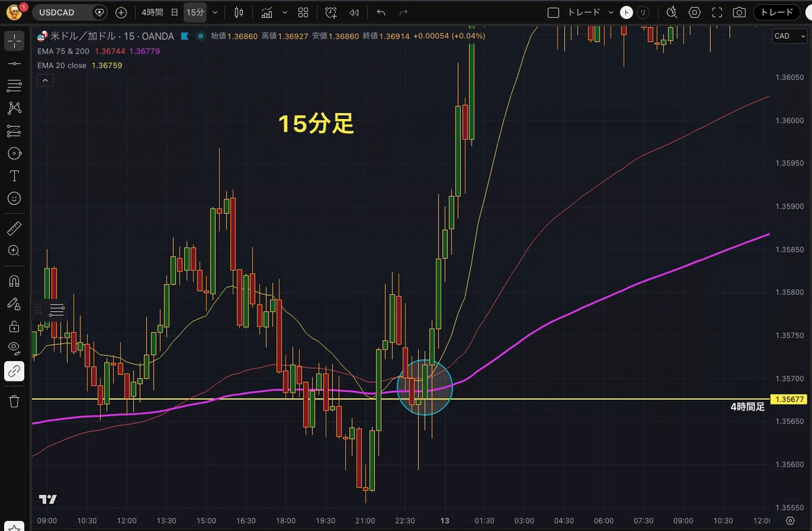Open the Fibonacci and Gann tools

[x=14, y=86]
